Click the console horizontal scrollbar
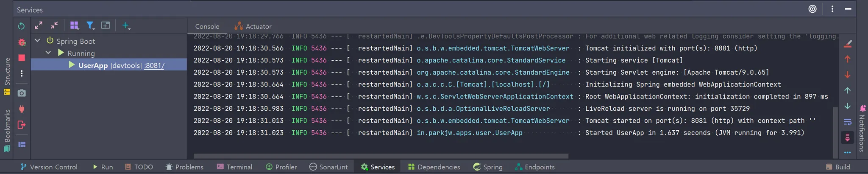This screenshot has width=868, height=174. click(381, 156)
